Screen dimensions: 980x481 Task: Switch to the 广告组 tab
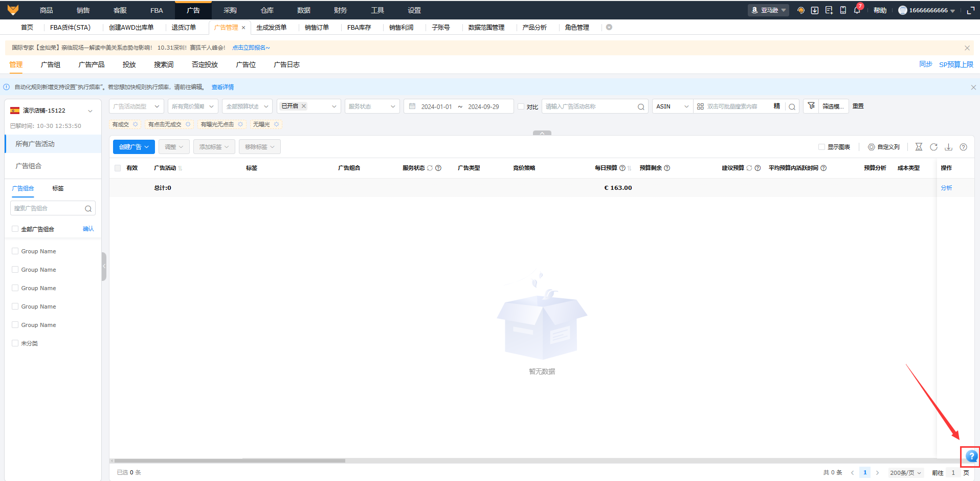pyautogui.click(x=51, y=64)
